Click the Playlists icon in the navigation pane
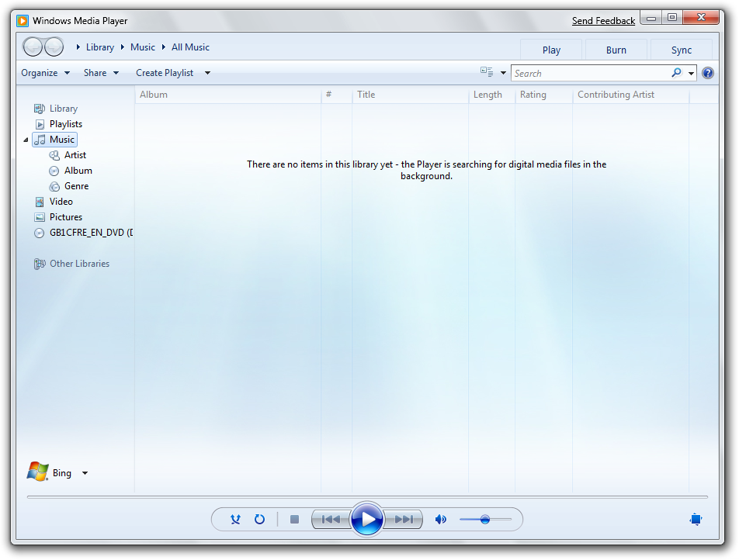Screen dimensions: 739x560 tap(40, 124)
